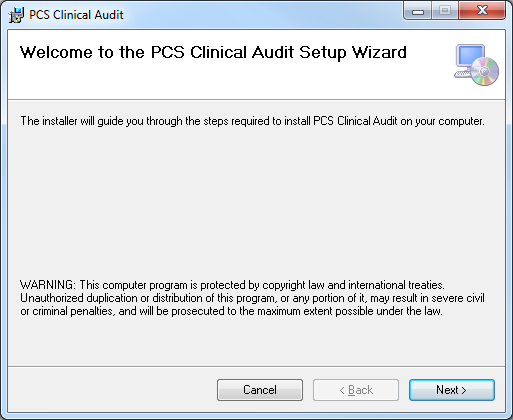Click the gray footer area left of Cancel
This screenshot has width=513, height=420.
point(112,390)
